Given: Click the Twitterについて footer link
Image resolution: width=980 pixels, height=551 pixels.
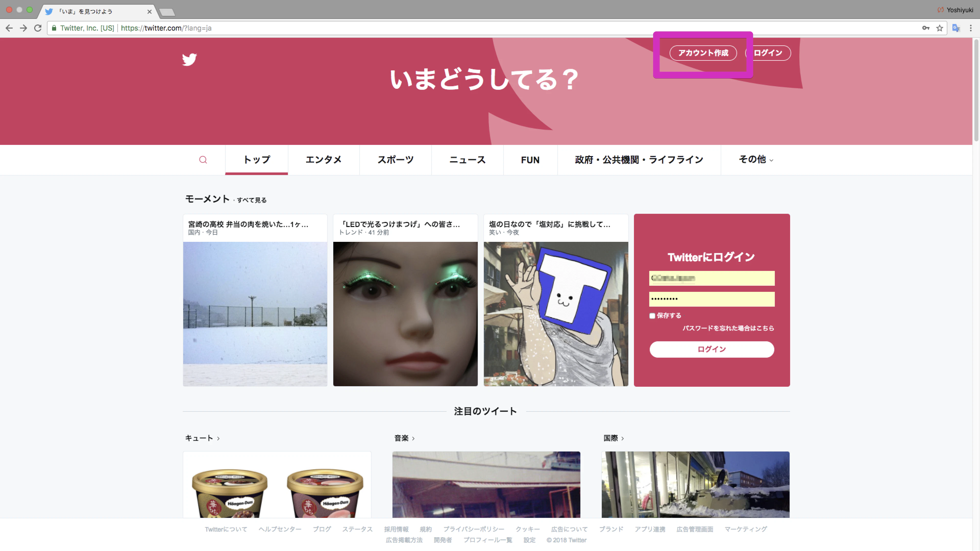Looking at the screenshot, I should click(x=226, y=529).
